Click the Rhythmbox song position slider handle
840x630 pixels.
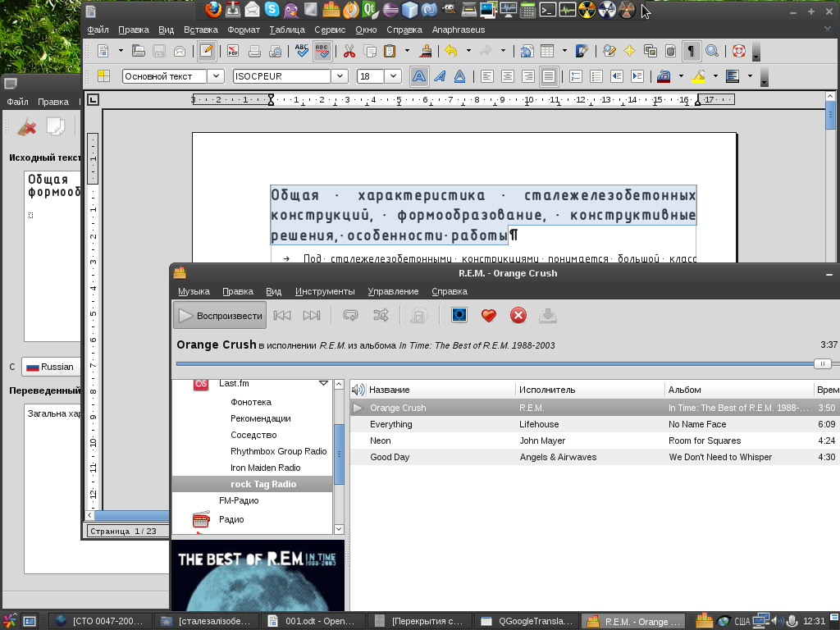coord(822,363)
